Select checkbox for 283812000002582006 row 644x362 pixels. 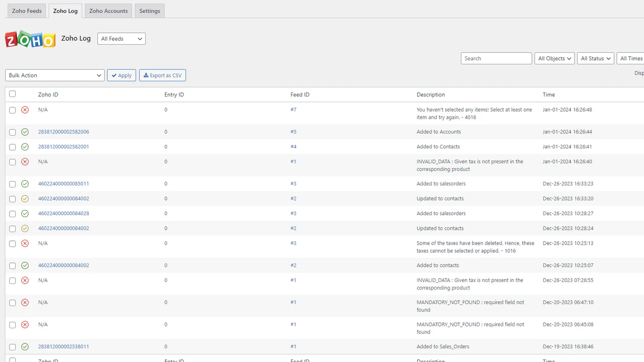point(13,132)
